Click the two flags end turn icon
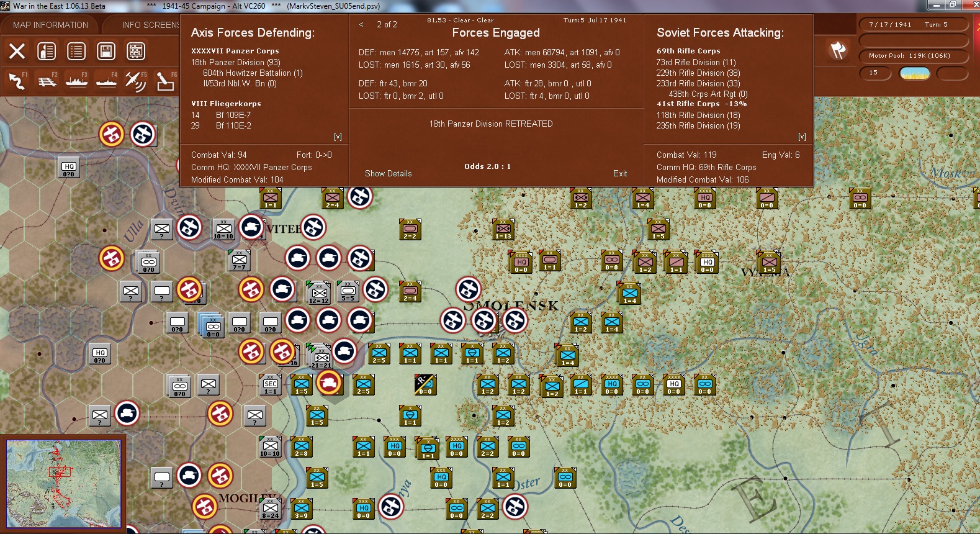 pyautogui.click(x=838, y=50)
